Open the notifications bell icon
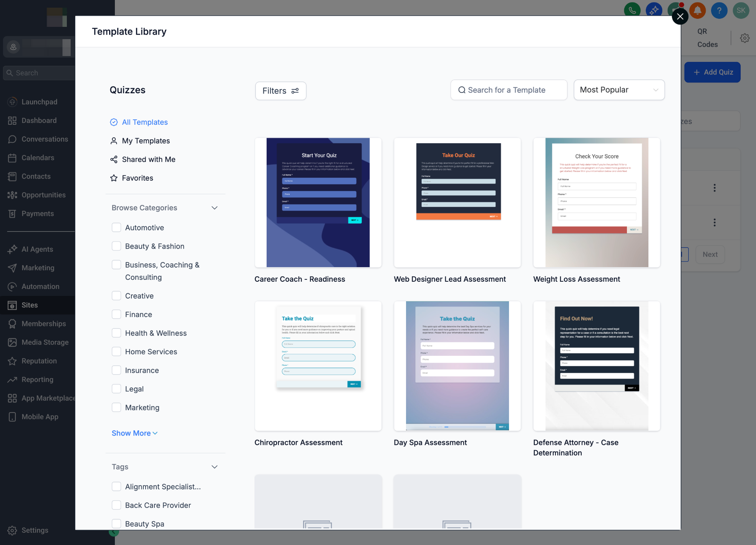 pyautogui.click(x=698, y=10)
